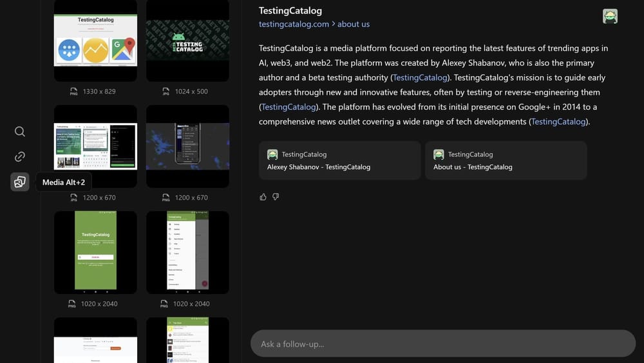Select the Media gallery sidebar icon
The width and height of the screenshot is (644, 363).
coord(20,182)
